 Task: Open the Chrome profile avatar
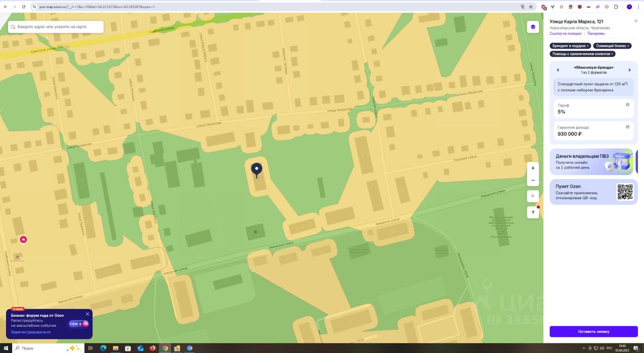click(629, 7)
